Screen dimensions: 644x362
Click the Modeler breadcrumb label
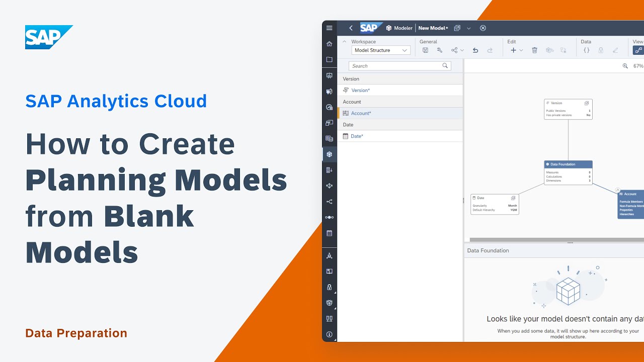pyautogui.click(x=403, y=28)
